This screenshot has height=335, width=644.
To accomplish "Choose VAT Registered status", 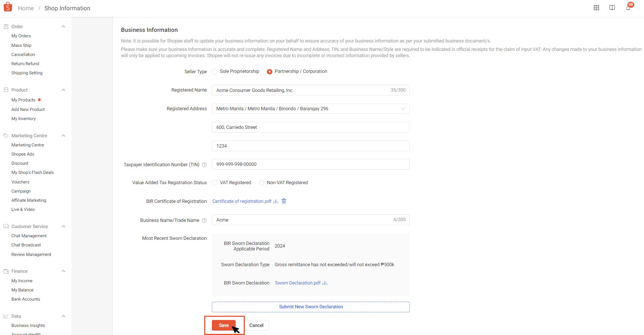I will pyautogui.click(x=214, y=182).
